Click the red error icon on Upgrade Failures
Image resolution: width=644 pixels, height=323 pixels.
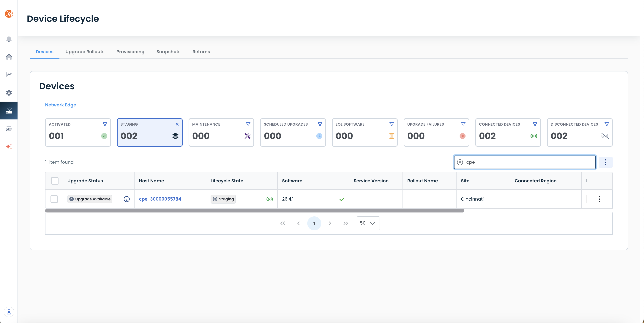click(463, 136)
